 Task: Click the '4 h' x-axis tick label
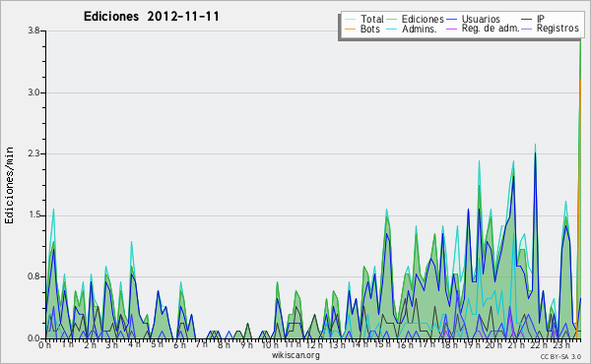[135, 344]
